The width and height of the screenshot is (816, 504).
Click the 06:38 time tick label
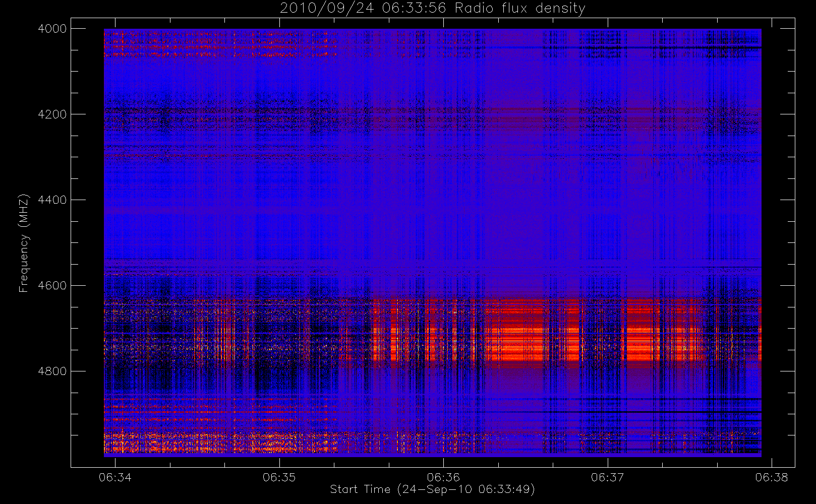pyautogui.click(x=772, y=477)
